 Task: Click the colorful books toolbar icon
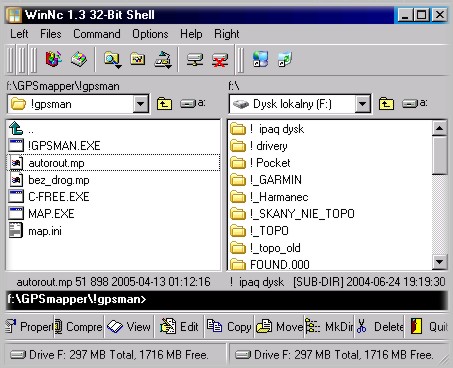(x=54, y=59)
